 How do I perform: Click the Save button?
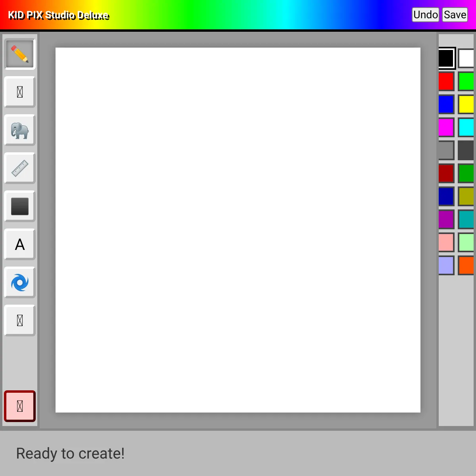click(x=455, y=15)
